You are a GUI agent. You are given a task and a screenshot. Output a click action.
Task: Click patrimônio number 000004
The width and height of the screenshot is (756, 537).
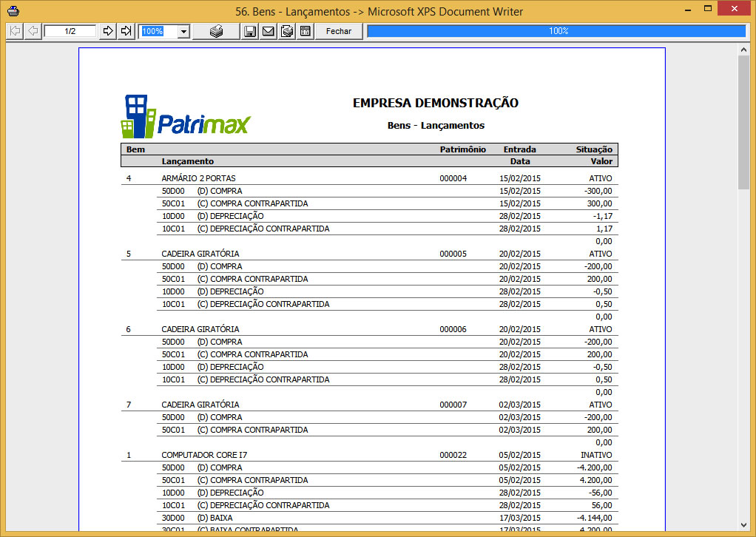point(453,178)
